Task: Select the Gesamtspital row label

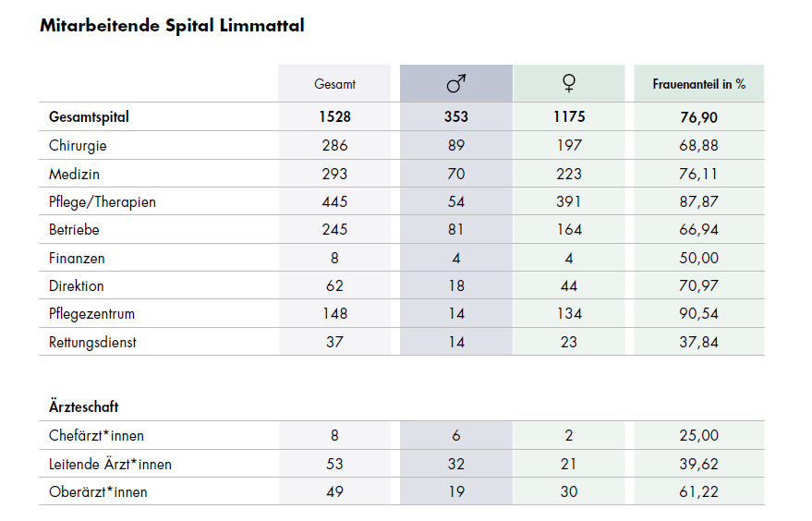Action: click(89, 117)
